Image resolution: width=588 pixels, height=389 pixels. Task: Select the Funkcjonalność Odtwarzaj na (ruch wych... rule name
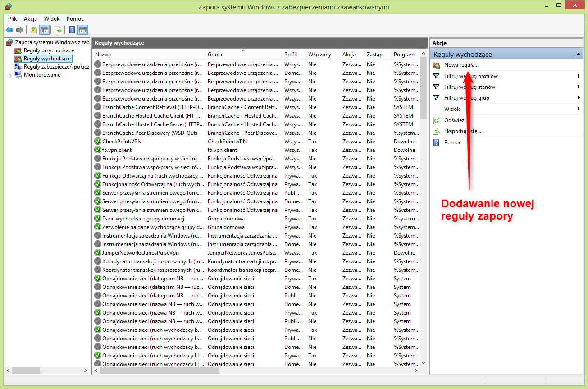pyautogui.click(x=153, y=184)
